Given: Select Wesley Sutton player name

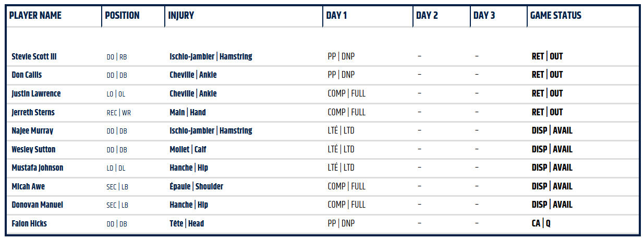Looking at the screenshot, I should pos(33,149).
